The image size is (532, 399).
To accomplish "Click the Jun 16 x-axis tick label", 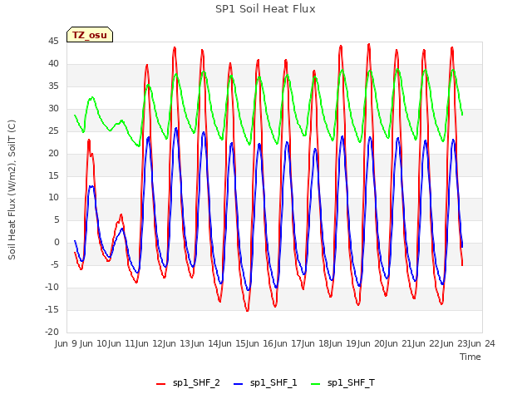I will point(260,343).
